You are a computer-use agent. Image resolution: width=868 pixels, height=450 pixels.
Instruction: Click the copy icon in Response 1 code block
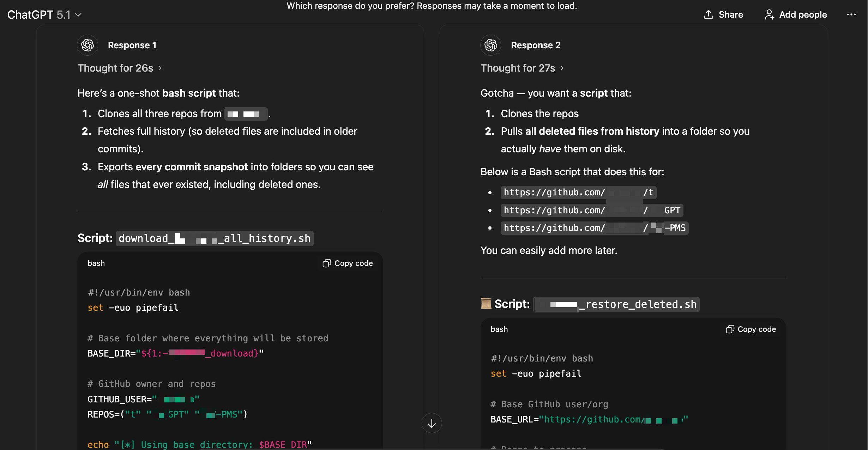point(327,263)
